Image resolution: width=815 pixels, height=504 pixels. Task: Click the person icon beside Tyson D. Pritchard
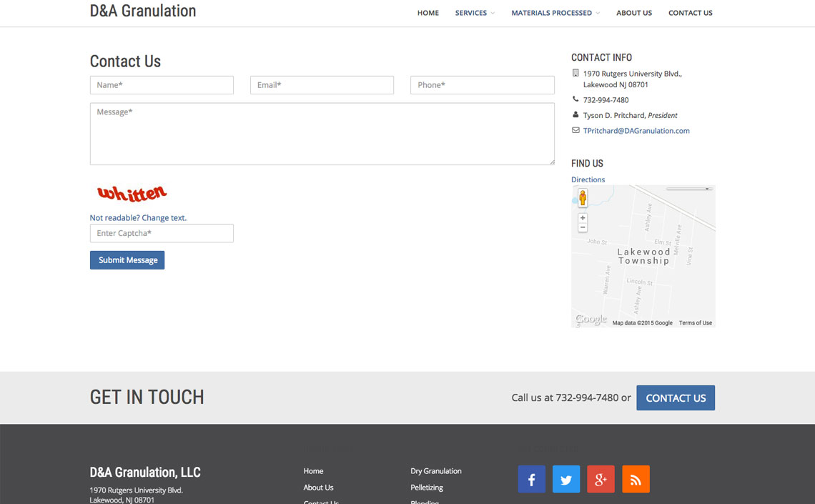coord(576,114)
